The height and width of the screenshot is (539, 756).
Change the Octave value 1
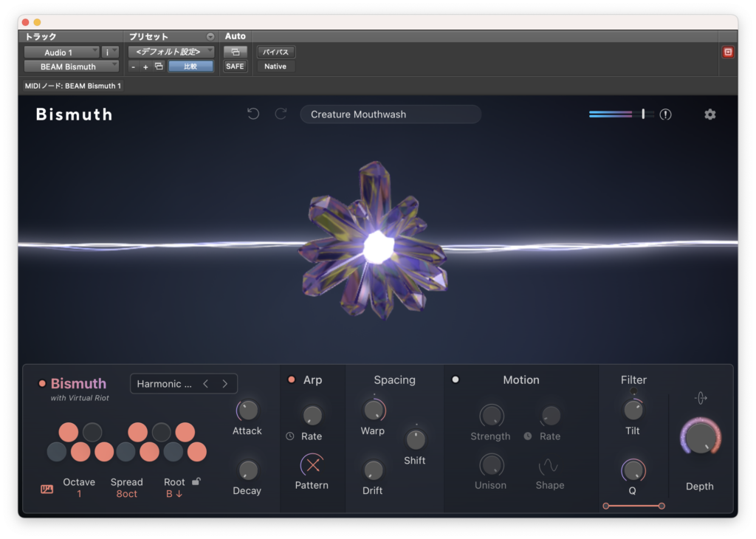click(x=79, y=494)
